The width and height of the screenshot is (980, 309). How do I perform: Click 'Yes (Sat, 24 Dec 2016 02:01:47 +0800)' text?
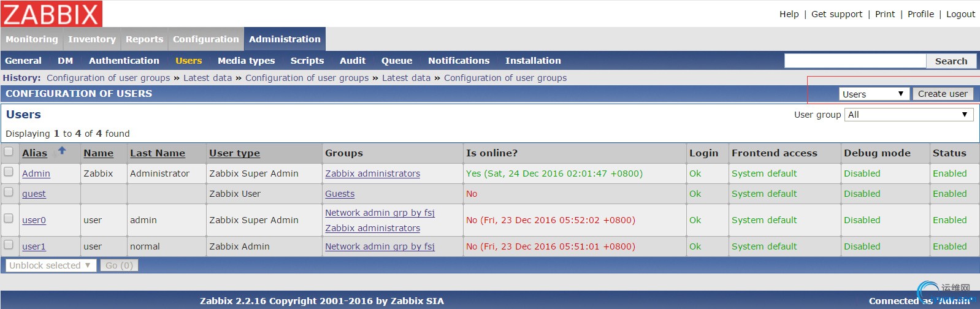pyautogui.click(x=554, y=174)
